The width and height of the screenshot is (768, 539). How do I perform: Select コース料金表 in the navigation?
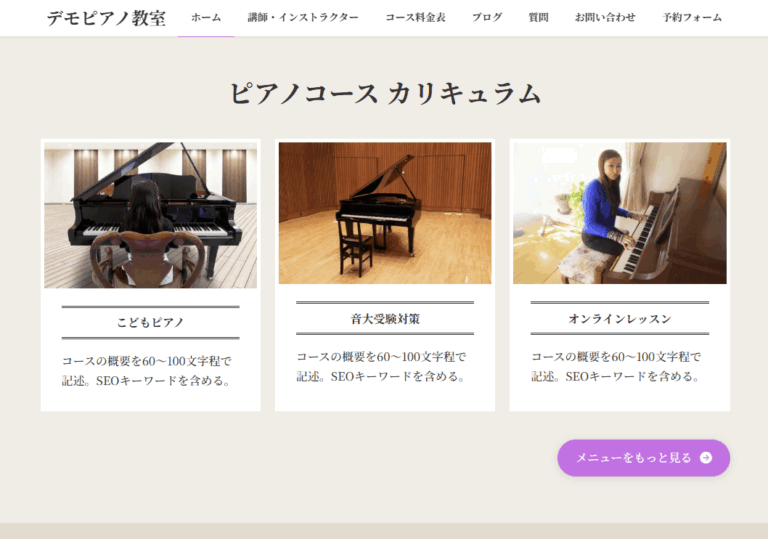point(415,18)
